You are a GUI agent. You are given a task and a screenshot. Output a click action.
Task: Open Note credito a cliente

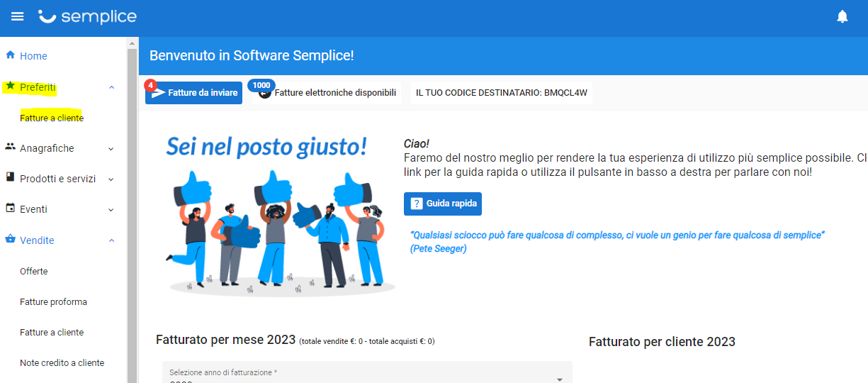62,362
